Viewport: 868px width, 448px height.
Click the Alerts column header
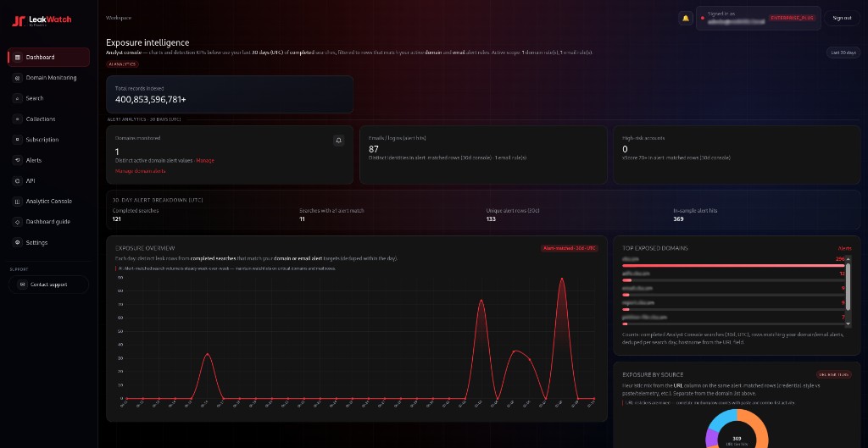[x=845, y=248]
